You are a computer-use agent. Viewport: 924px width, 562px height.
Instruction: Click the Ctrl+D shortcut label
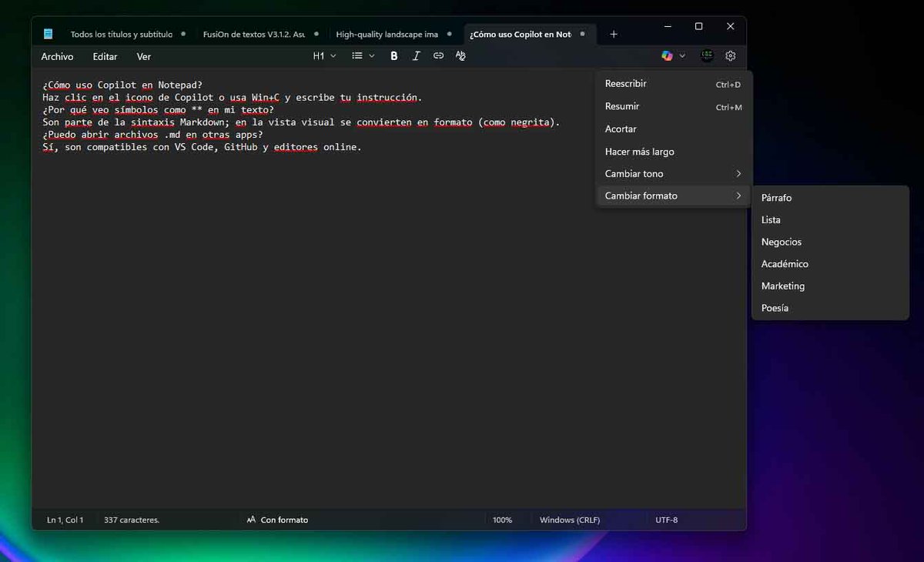(728, 85)
